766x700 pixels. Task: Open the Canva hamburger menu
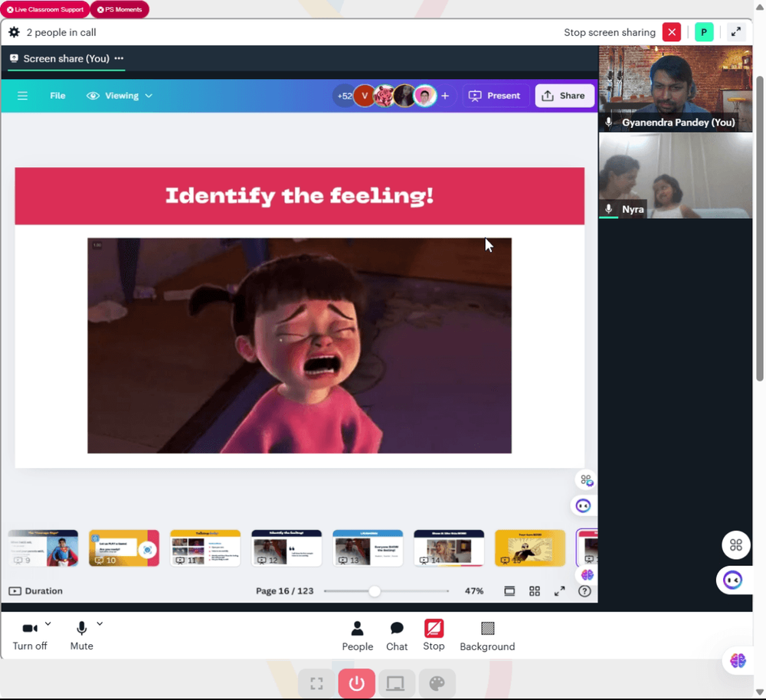(22, 96)
